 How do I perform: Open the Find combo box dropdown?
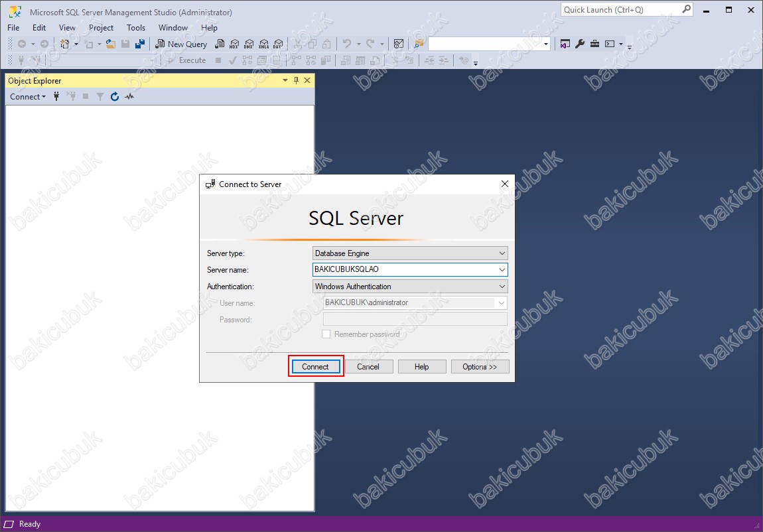pyautogui.click(x=546, y=44)
